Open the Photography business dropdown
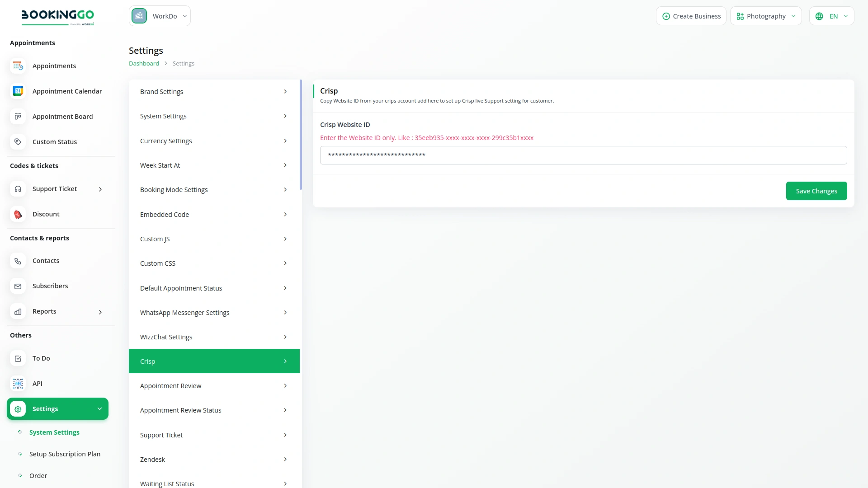 [765, 16]
